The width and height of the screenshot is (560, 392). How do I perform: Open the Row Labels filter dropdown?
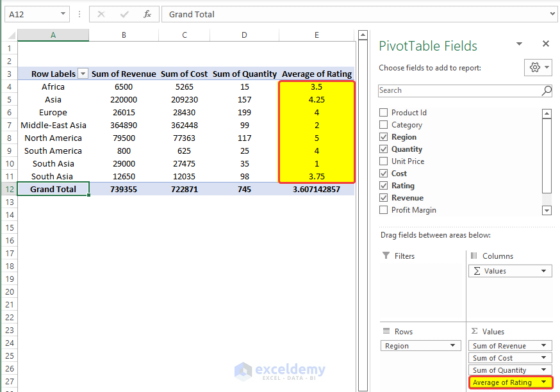[x=82, y=74]
